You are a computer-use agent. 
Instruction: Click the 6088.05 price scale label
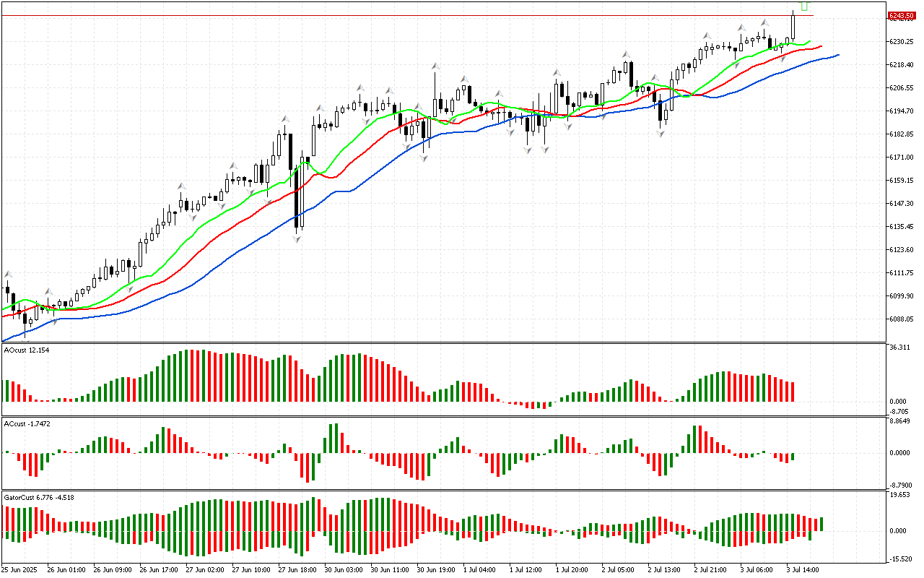click(x=902, y=319)
